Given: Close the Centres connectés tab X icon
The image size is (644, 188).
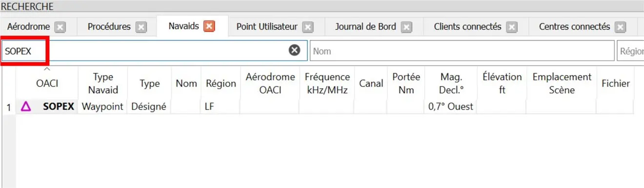Looking at the screenshot, I should (x=620, y=27).
